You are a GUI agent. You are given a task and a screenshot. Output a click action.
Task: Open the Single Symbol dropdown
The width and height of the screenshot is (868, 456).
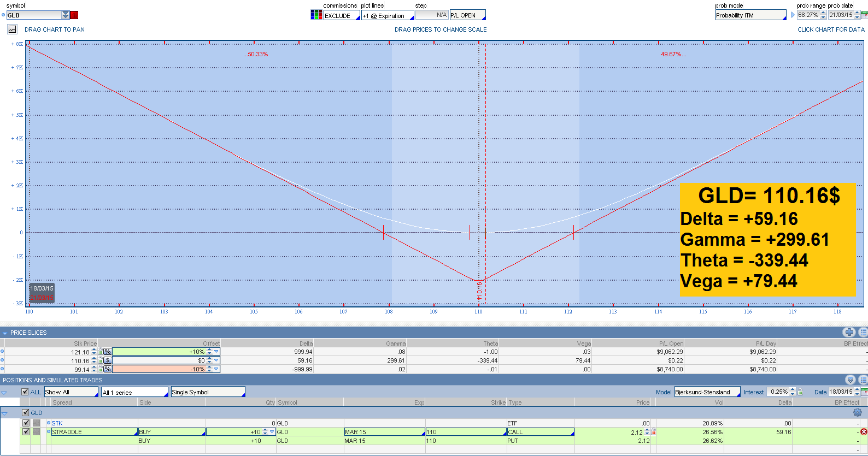pyautogui.click(x=208, y=392)
